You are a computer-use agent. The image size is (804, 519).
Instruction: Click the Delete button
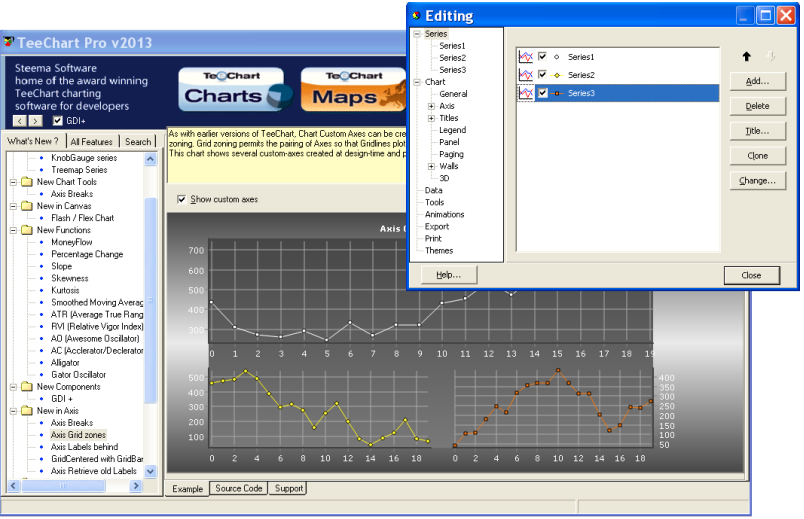tap(757, 106)
